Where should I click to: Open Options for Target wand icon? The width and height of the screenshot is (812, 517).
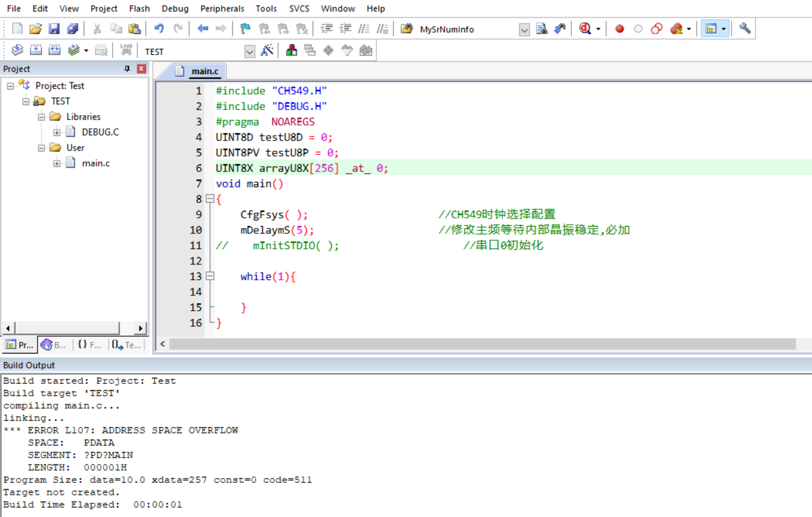pyautogui.click(x=267, y=51)
